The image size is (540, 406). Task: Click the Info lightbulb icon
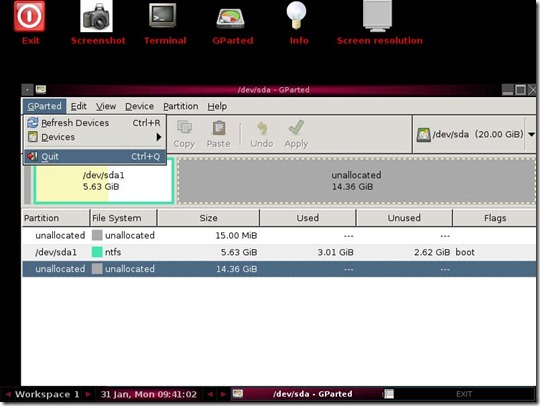pos(297,15)
